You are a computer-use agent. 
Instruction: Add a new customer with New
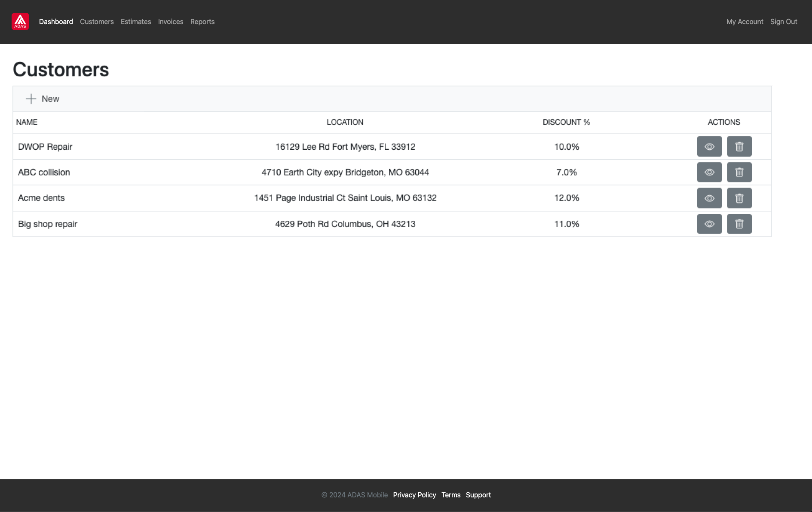click(43, 99)
